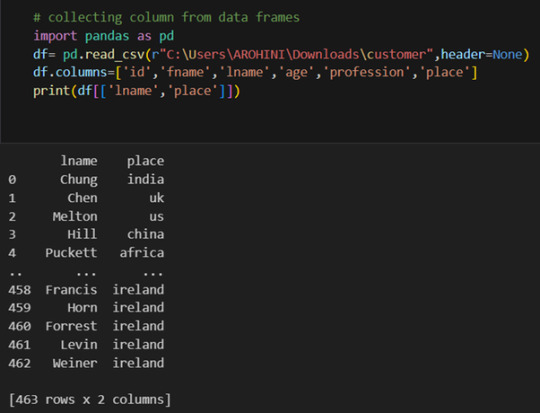The image size is (540, 413).
Task: Click 'Francis' in output row 458
Action: [x=71, y=290]
